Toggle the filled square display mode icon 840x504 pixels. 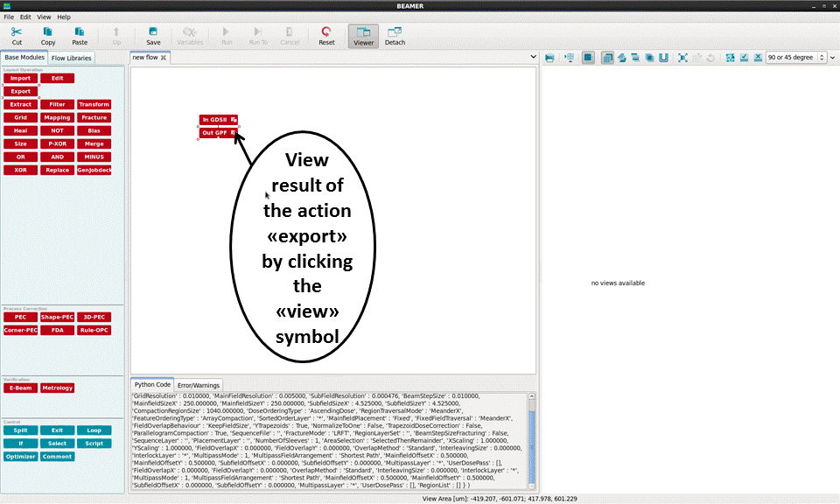coord(588,58)
